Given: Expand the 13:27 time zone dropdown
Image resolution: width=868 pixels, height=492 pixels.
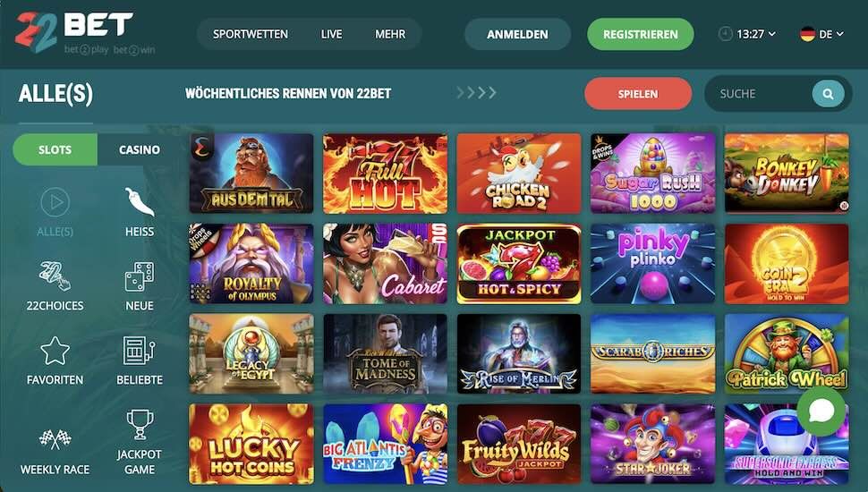Looking at the screenshot, I should coord(747,34).
